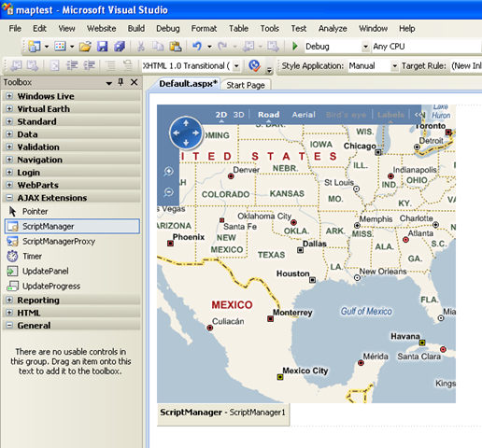
Task: Click the Undo arrow icon
Action: coord(197,47)
